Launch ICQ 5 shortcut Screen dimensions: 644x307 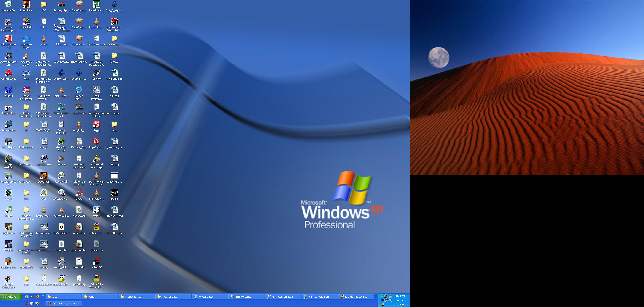(x=8, y=195)
